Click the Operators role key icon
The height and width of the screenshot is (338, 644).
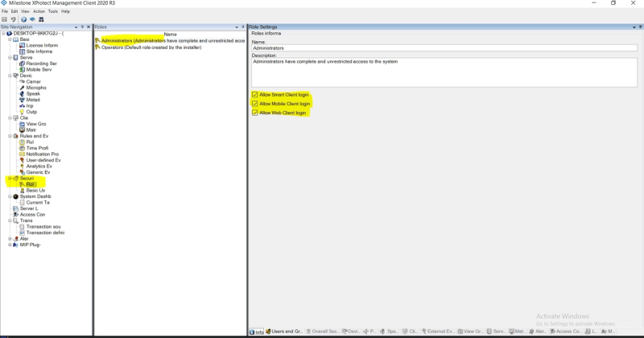[97, 47]
